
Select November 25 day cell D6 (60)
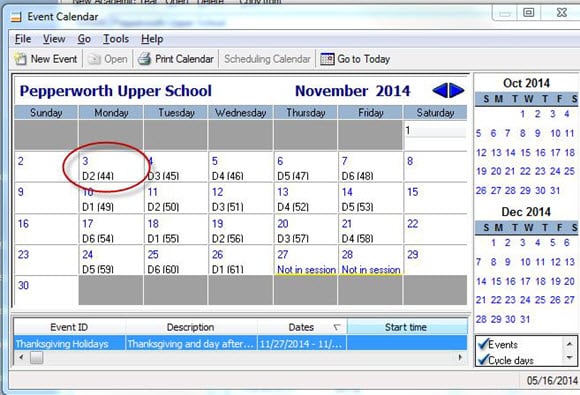tap(176, 260)
